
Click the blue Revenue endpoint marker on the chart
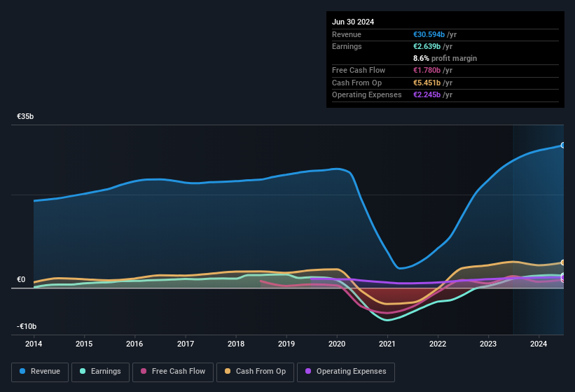pyautogui.click(x=563, y=146)
